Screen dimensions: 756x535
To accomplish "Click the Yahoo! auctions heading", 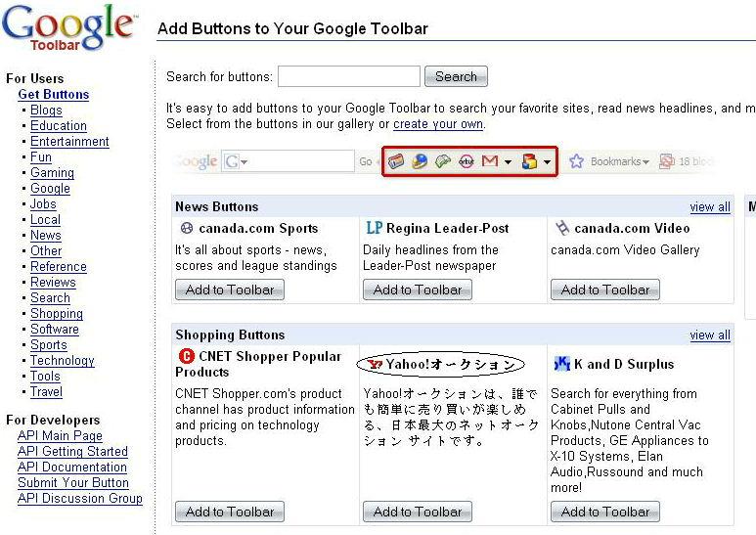I will pos(450,365).
